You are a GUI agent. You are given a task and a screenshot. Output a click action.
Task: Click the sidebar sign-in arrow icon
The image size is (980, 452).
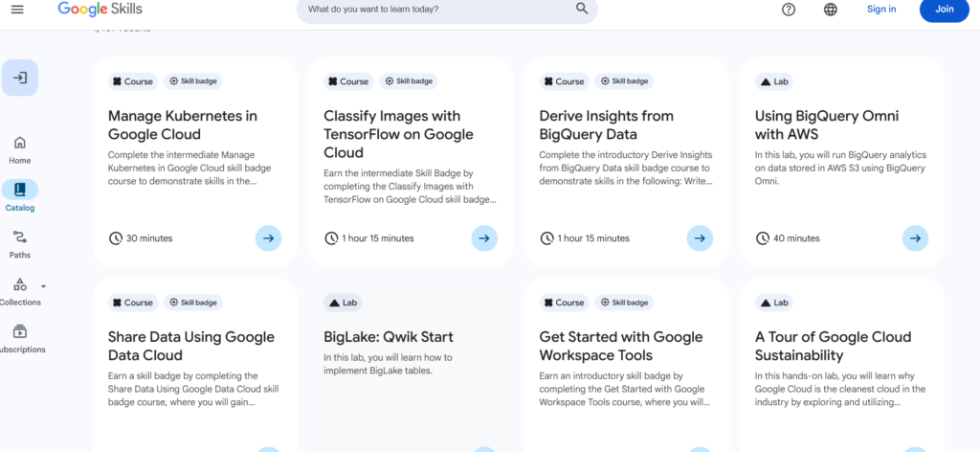[x=20, y=79]
